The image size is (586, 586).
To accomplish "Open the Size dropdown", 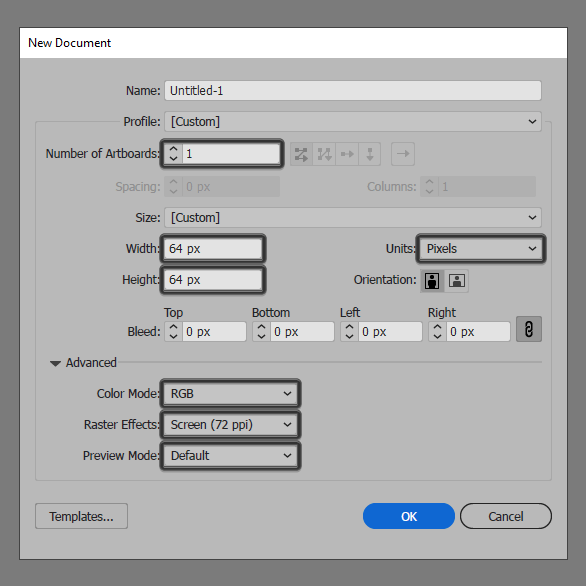I will pos(353,218).
